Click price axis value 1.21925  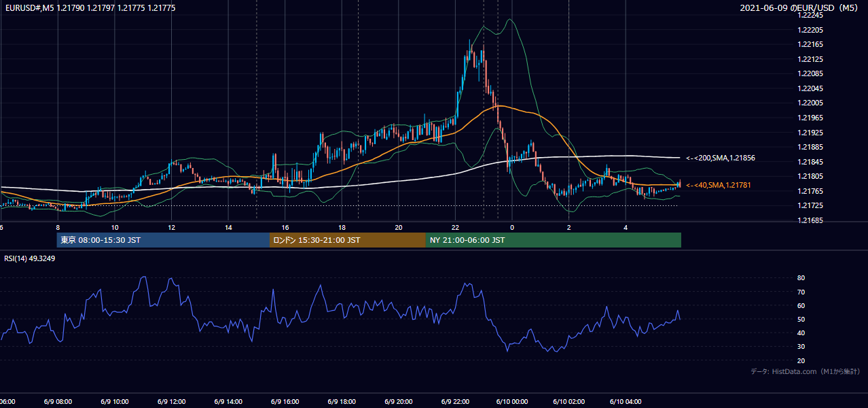tap(809, 132)
